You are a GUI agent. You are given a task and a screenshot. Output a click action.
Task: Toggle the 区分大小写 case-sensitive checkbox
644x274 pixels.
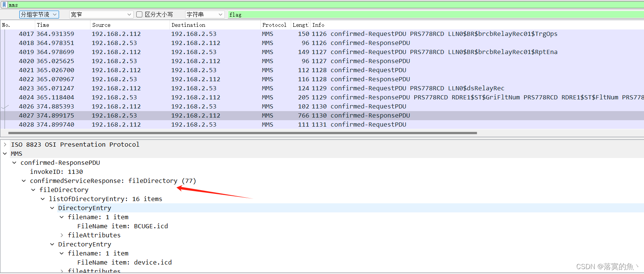(139, 14)
